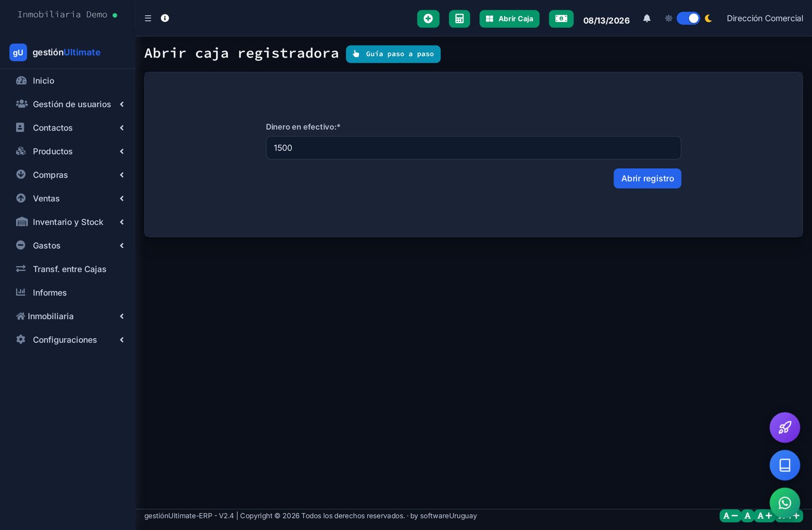This screenshot has height=530, width=812.
Task: Open the blue book floating button
Action: point(785,465)
